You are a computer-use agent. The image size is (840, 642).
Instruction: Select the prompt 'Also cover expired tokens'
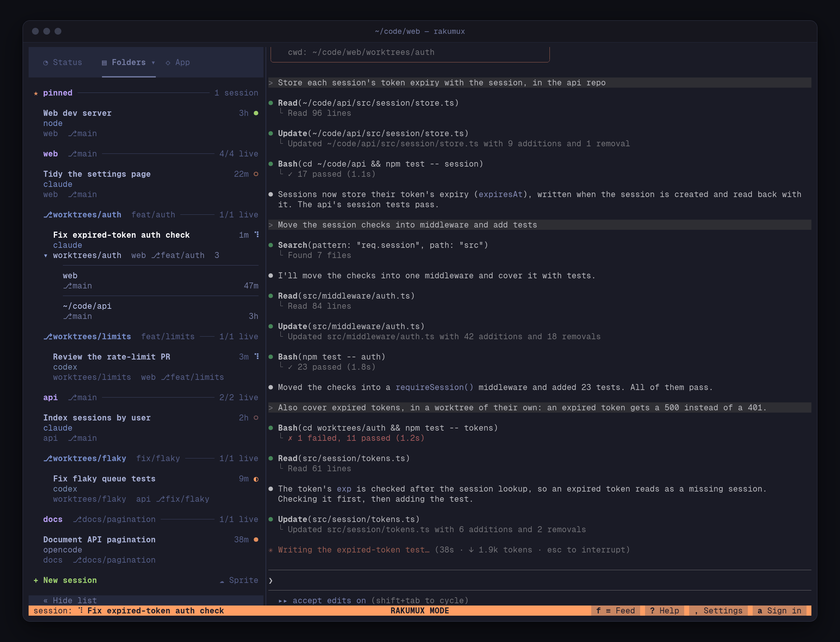click(x=540, y=407)
